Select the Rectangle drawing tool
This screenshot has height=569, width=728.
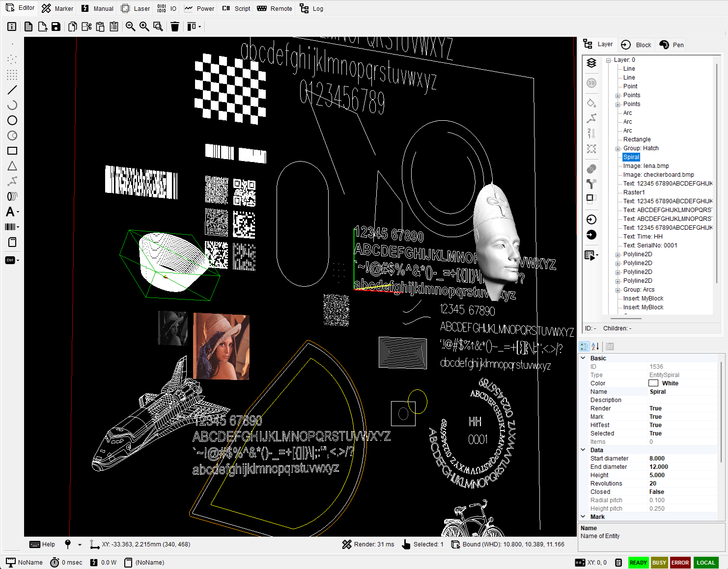[12, 151]
